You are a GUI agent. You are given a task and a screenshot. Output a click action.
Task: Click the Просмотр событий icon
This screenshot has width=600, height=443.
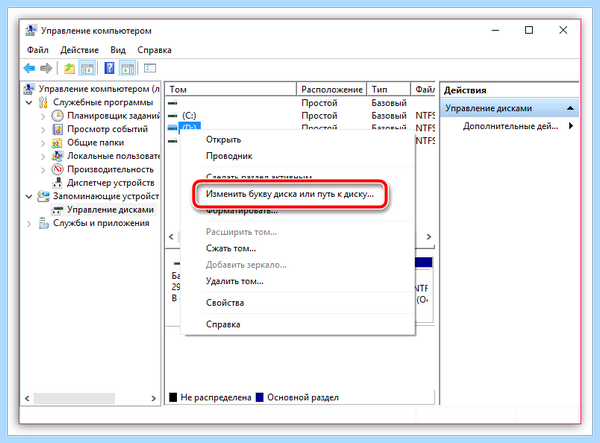pos(57,129)
